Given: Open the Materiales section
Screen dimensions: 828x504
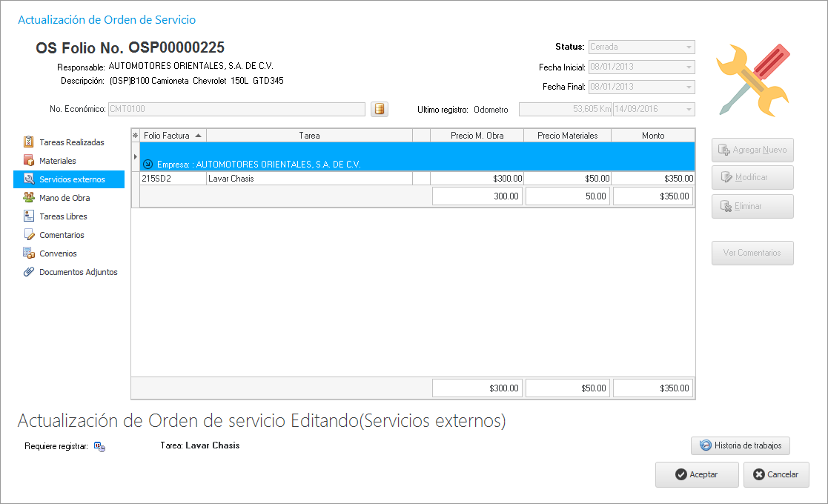Looking at the screenshot, I should pyautogui.click(x=57, y=161).
